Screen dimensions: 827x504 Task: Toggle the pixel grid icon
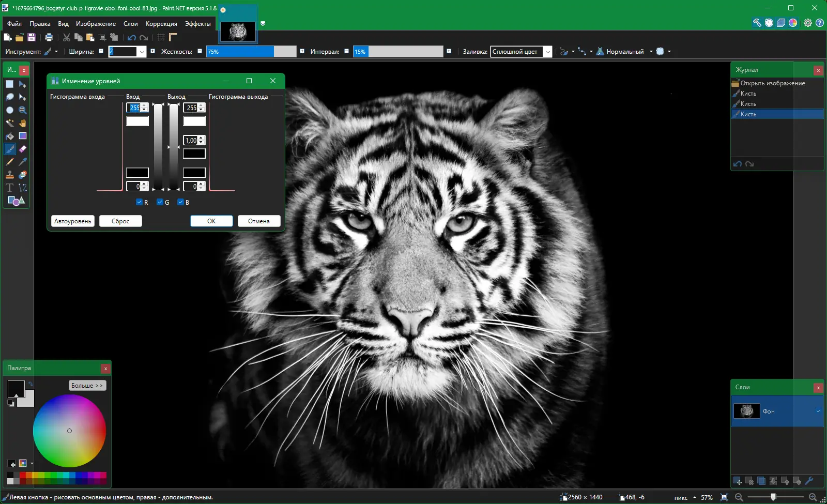pos(161,37)
